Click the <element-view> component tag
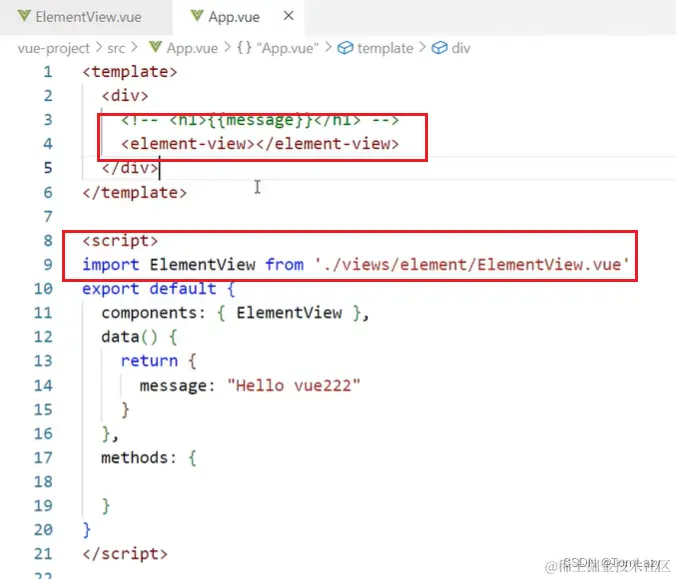Image resolution: width=676 pixels, height=579 pixels. click(260, 144)
